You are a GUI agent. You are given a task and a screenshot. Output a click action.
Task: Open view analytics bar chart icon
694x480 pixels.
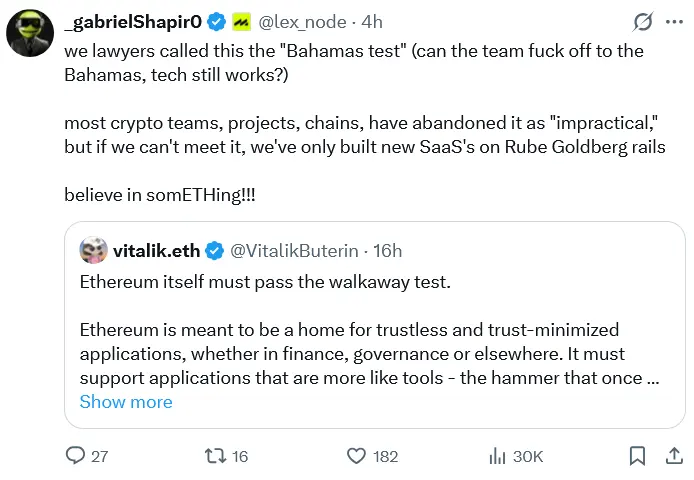click(497, 456)
